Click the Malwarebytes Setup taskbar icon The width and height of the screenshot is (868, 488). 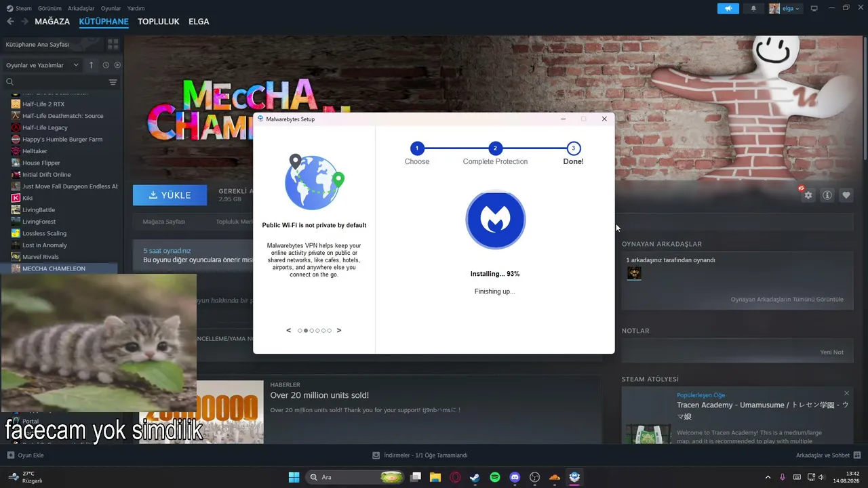point(574,477)
